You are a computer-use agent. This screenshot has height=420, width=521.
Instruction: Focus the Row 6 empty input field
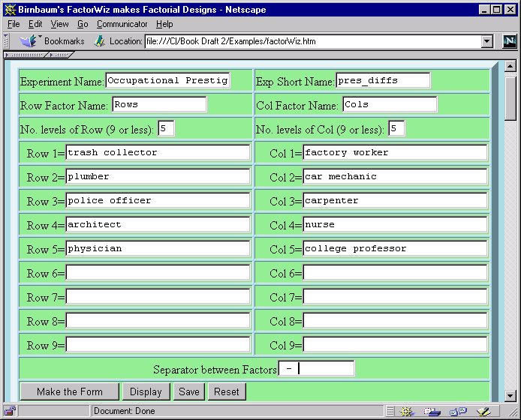coord(158,273)
